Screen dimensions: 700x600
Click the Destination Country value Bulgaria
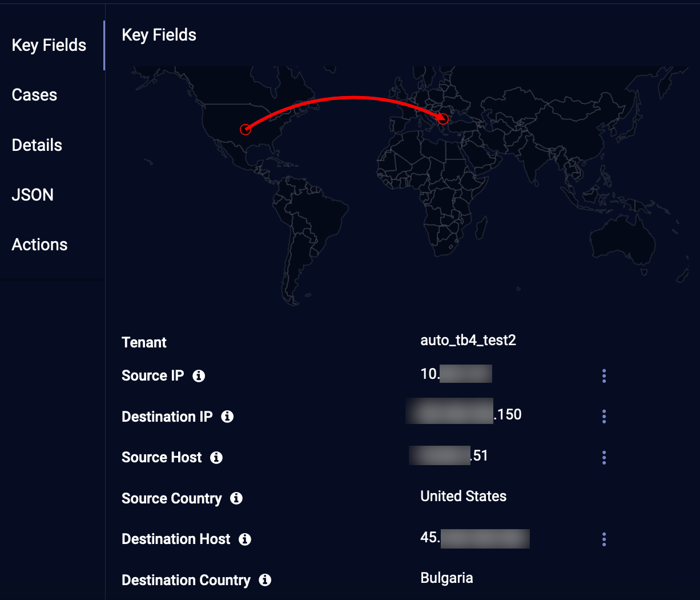(446, 578)
